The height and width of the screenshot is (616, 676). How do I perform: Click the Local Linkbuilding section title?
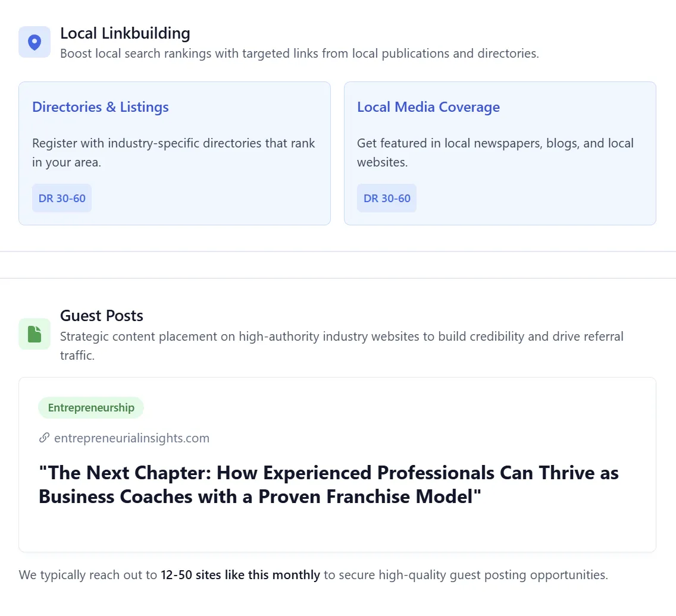tap(125, 33)
